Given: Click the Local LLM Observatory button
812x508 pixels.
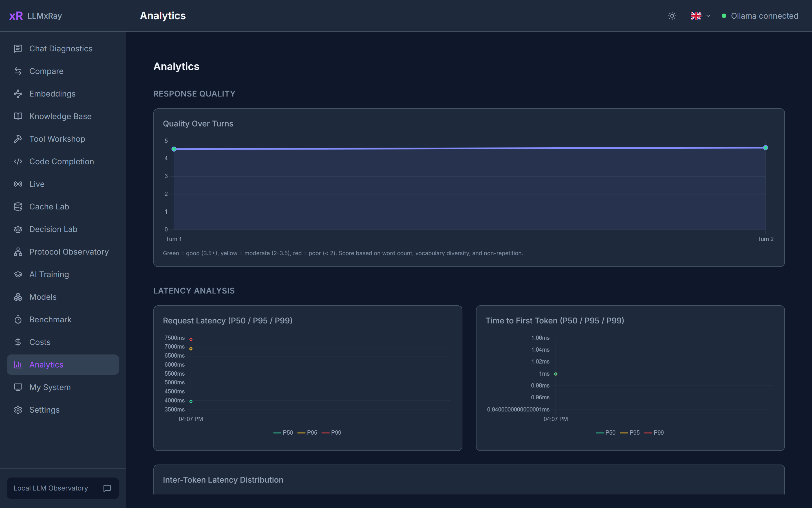Looking at the screenshot, I should [x=63, y=488].
